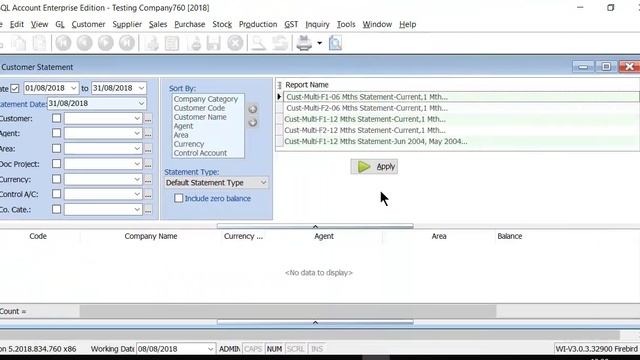Click the Print Preview toolbar icon
The width and height of the screenshot is (640, 360).
[x=335, y=43]
